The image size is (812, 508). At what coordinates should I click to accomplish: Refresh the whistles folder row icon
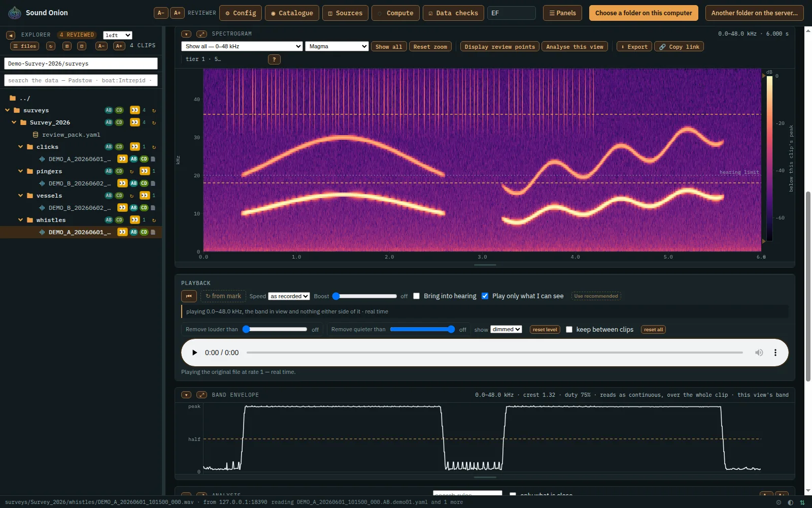(x=154, y=220)
